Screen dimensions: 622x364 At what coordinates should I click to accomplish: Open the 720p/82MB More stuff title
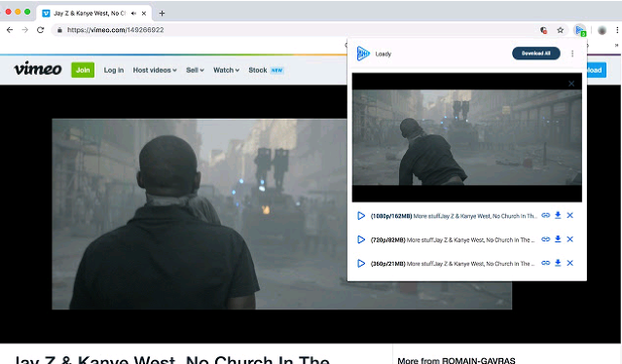coord(453,239)
